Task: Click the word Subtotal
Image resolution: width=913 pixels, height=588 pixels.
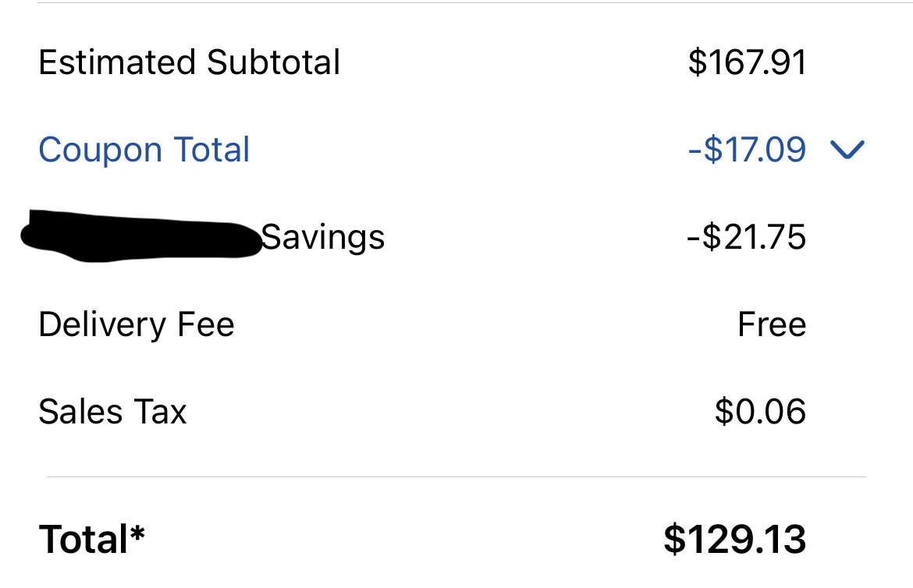Action: pos(274,62)
